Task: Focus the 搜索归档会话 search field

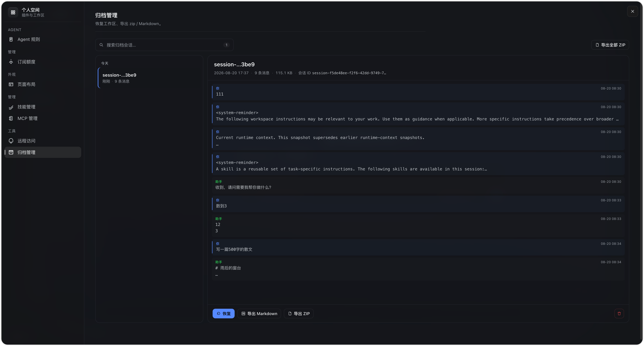Action: tap(164, 45)
